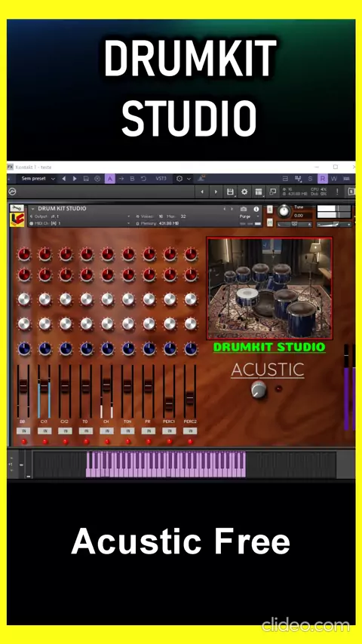Select the R read automation button
This screenshot has width=362, height=644.
pyautogui.click(x=323, y=179)
